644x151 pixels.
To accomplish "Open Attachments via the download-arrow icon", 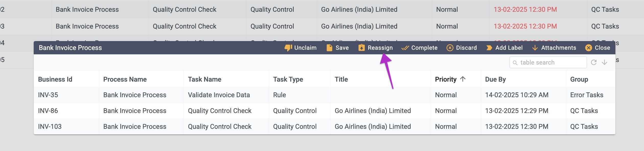I will tap(535, 48).
